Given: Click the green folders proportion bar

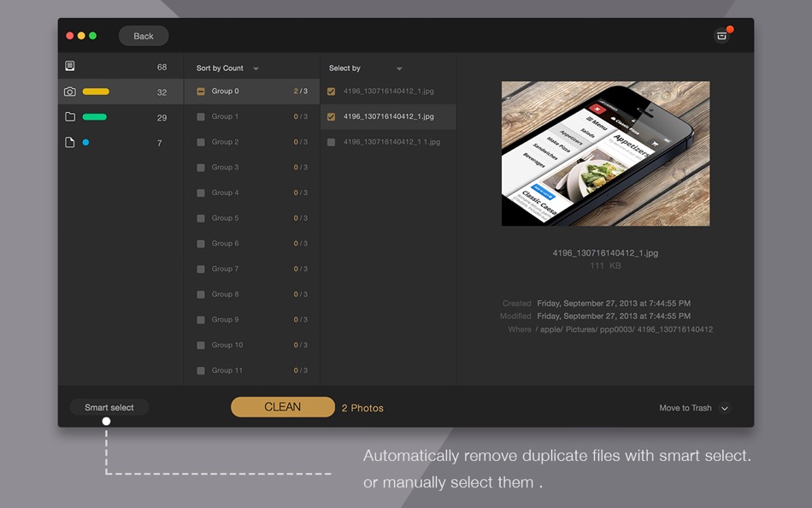Looking at the screenshot, I should [95, 116].
